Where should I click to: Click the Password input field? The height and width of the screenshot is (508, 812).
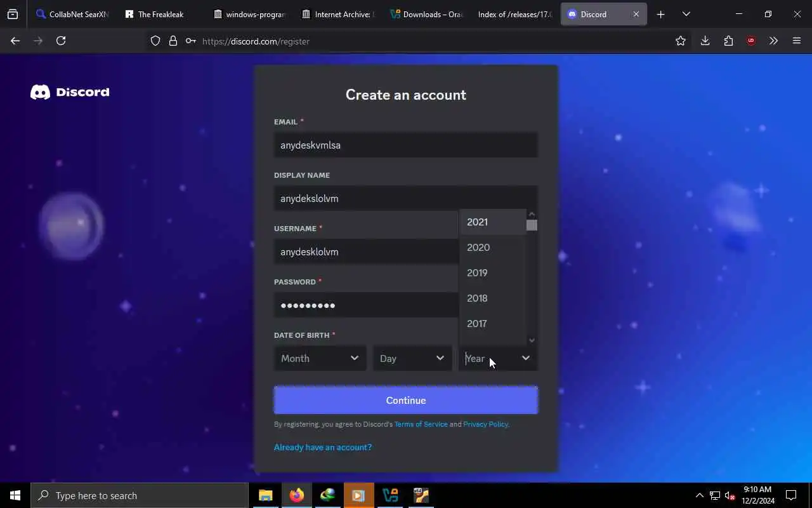tap(367, 305)
